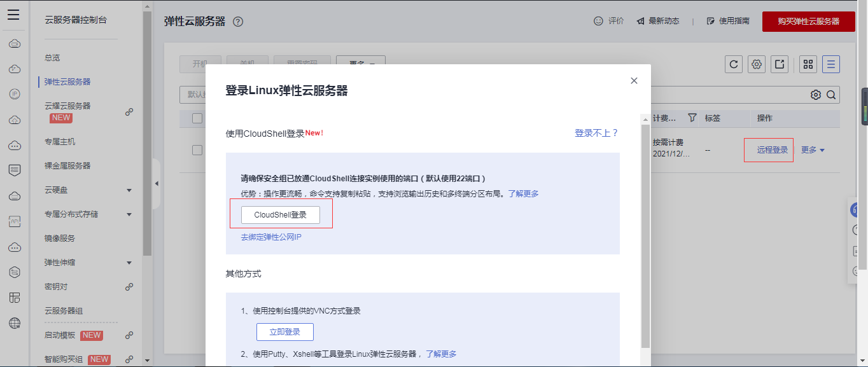The image size is (868, 367).
Task: Open 总览 in the sidebar
Action: tap(52, 57)
